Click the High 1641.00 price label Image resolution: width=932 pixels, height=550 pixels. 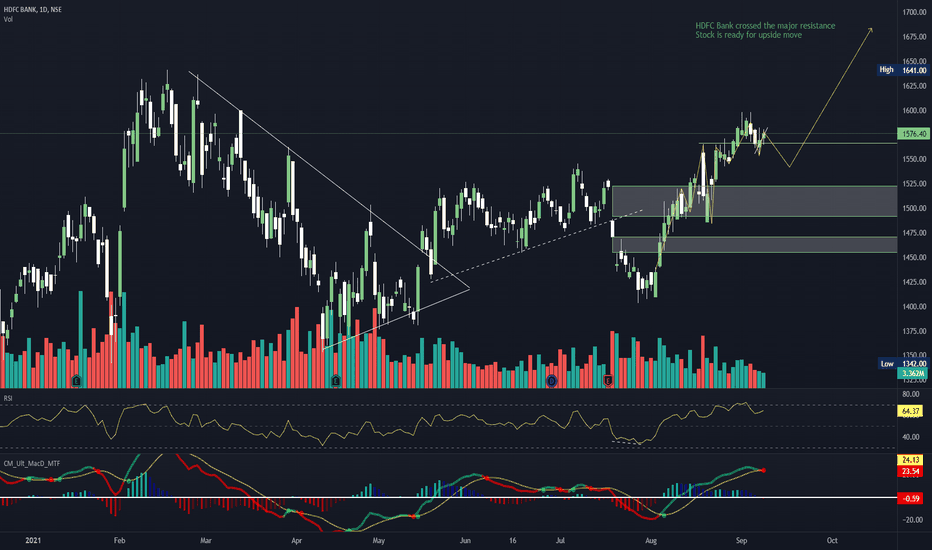[903, 70]
